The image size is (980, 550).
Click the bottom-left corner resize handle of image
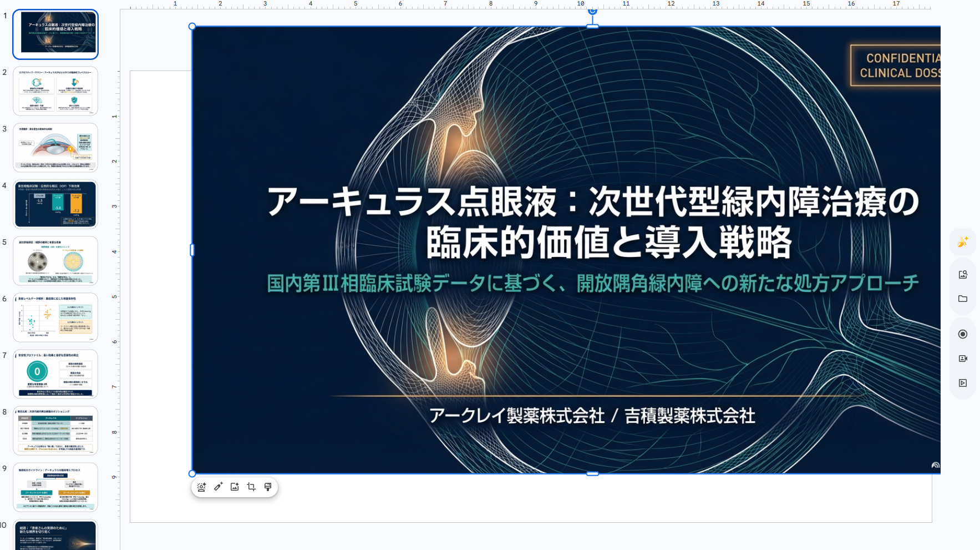click(x=192, y=473)
